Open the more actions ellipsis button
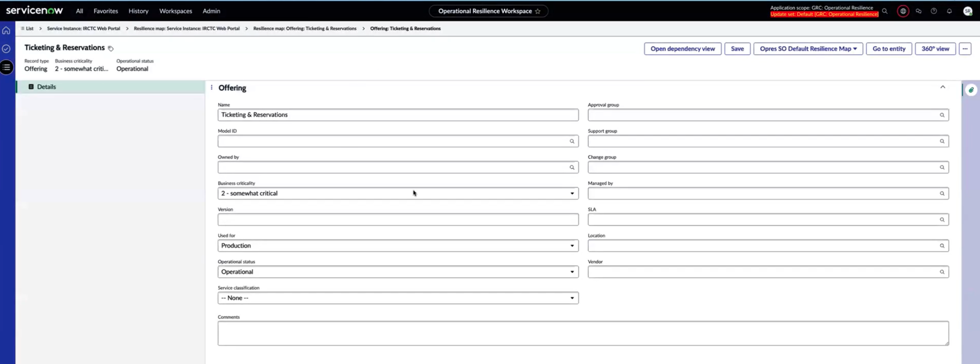This screenshot has width=980, height=364. coord(965,49)
